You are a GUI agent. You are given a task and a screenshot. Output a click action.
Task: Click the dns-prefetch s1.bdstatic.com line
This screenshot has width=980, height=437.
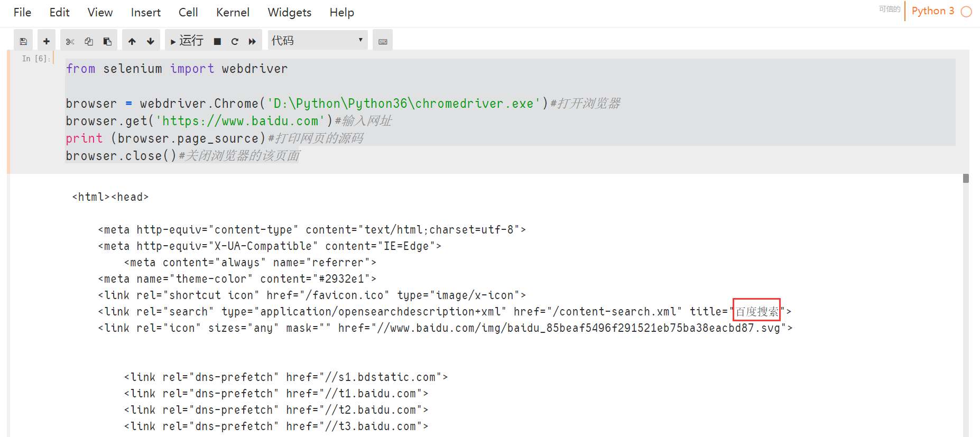click(x=286, y=377)
